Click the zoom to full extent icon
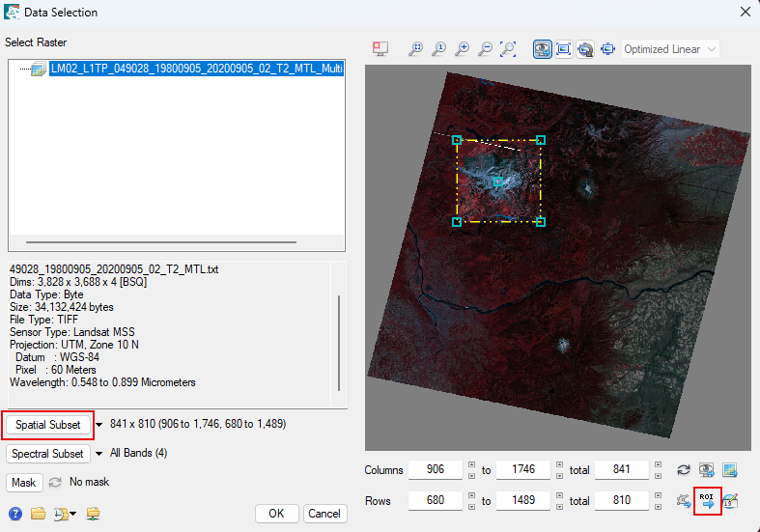This screenshot has width=760, height=532. [509, 48]
